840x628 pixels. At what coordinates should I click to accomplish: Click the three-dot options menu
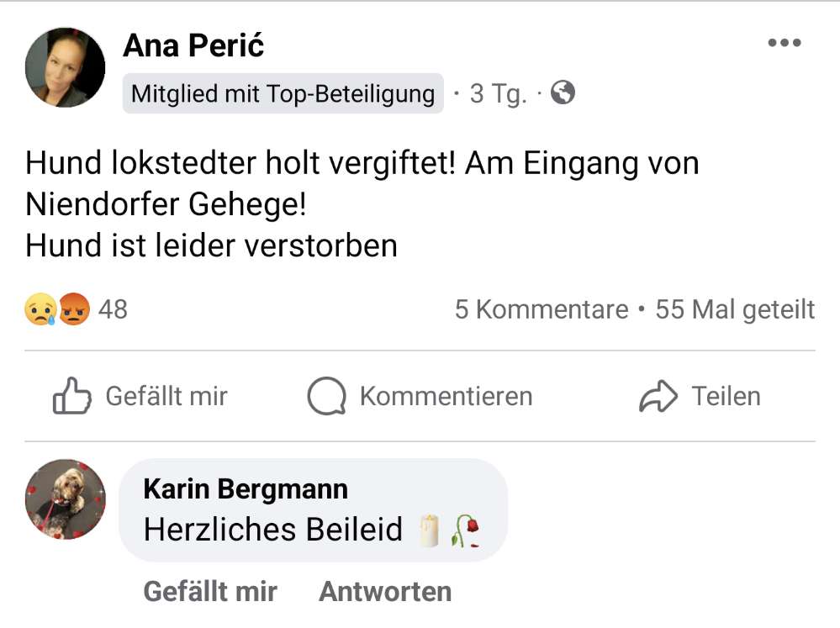click(x=784, y=40)
